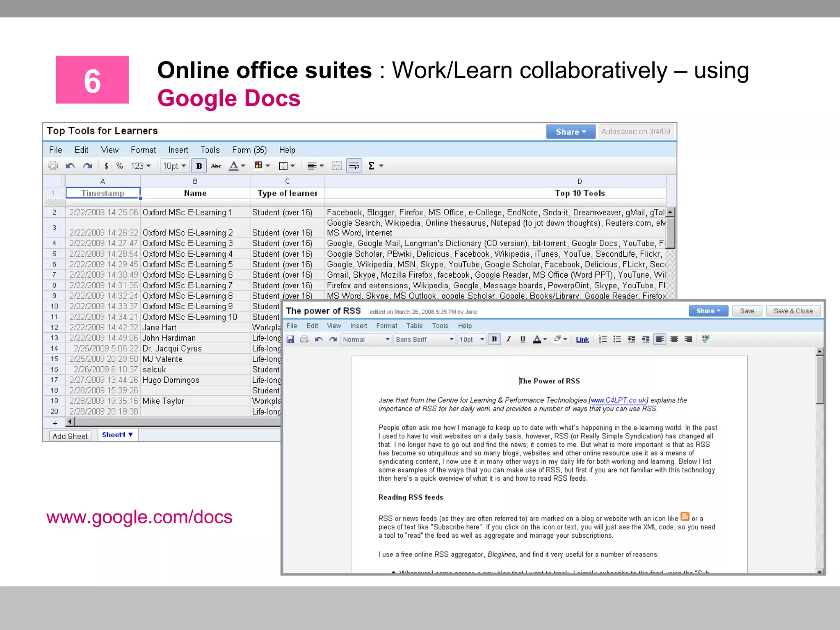Toggle bold in the spreadsheet toolbar

coord(199,166)
